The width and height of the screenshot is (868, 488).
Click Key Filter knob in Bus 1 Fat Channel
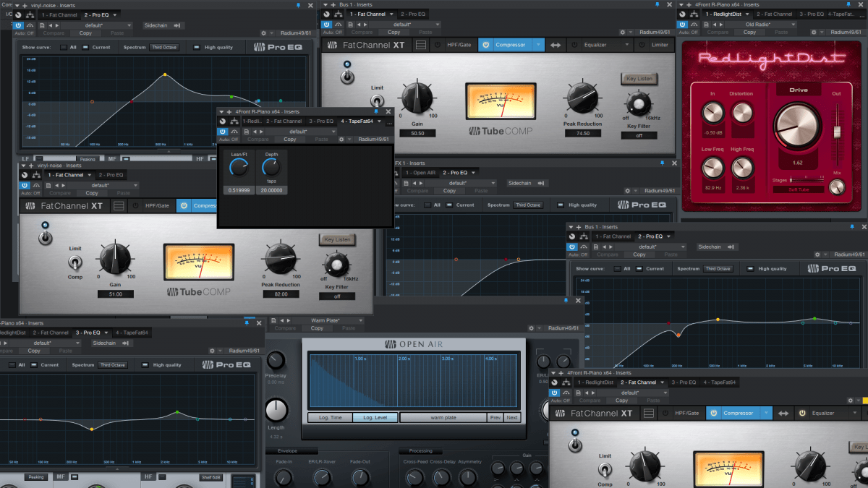(639, 103)
